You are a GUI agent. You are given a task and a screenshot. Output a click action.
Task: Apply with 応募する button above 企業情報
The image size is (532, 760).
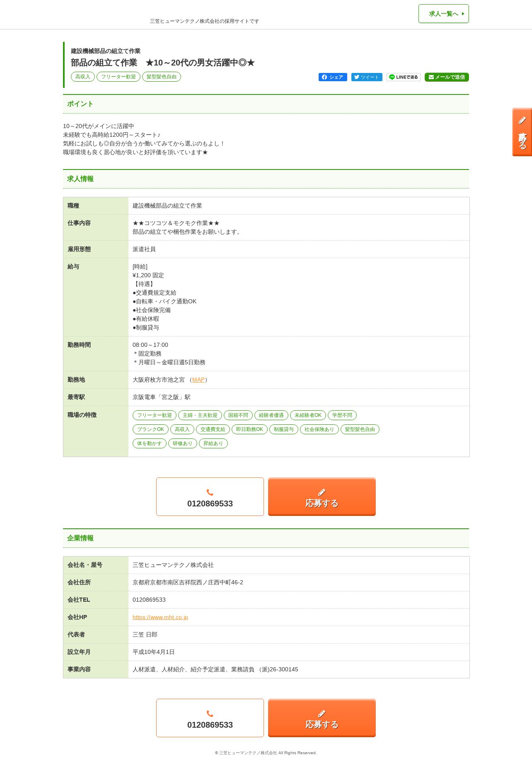tap(322, 496)
